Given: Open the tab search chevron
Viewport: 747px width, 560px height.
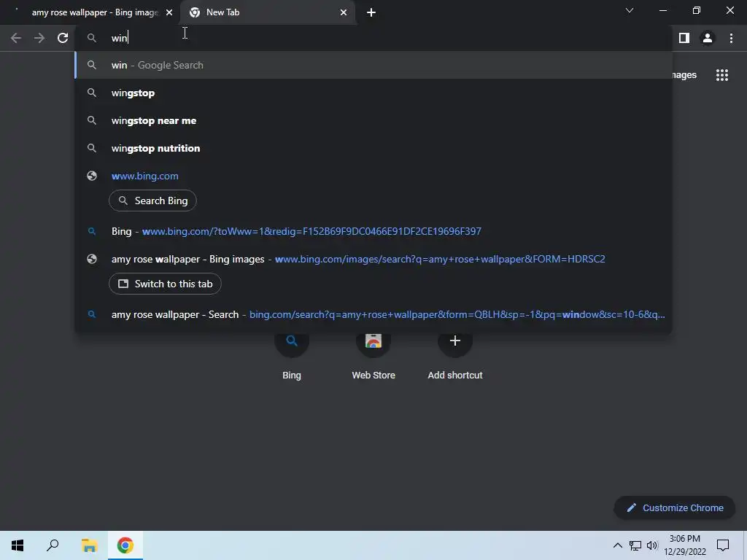Looking at the screenshot, I should (x=630, y=10).
